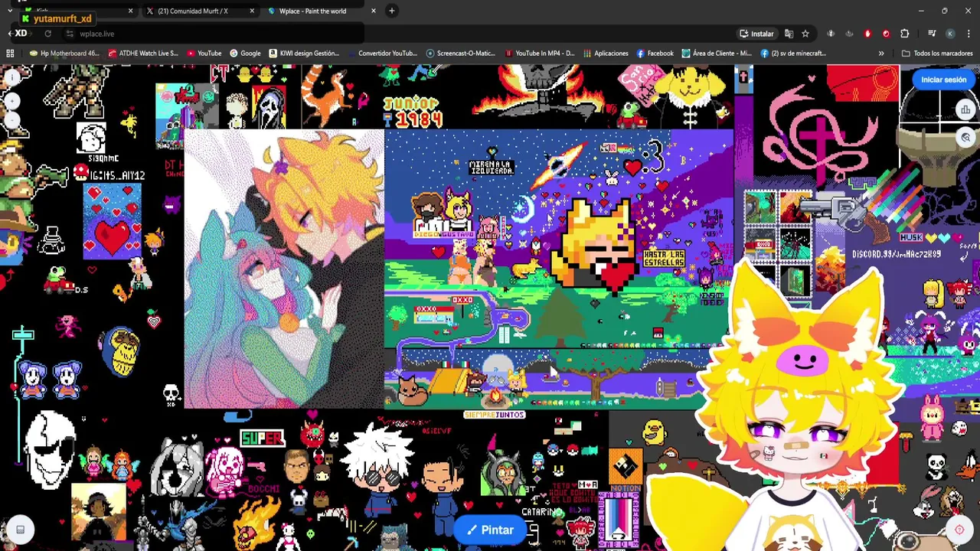Open ATDHE Watch Live S... bookmark
Screen dimensions: 980x551
(142, 53)
